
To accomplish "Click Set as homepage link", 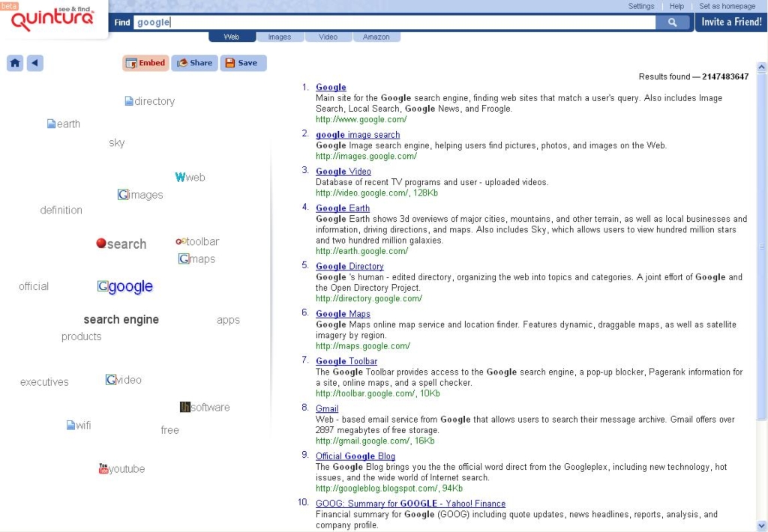I will point(727,6).
